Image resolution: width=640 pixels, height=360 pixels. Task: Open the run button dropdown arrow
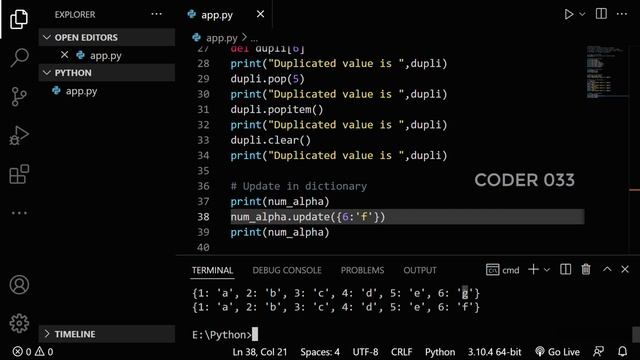(x=582, y=14)
